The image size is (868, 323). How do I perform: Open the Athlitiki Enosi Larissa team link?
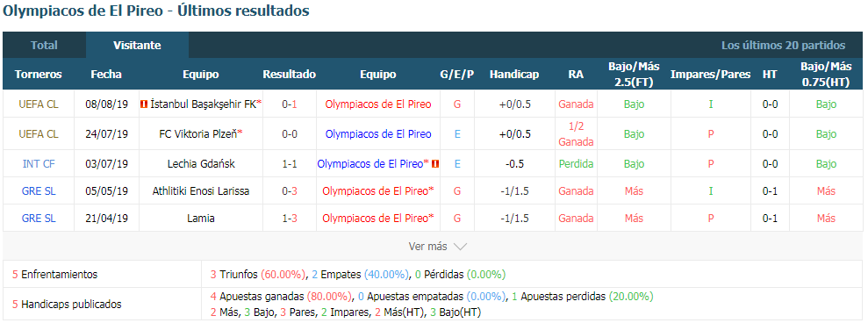pyautogui.click(x=201, y=191)
